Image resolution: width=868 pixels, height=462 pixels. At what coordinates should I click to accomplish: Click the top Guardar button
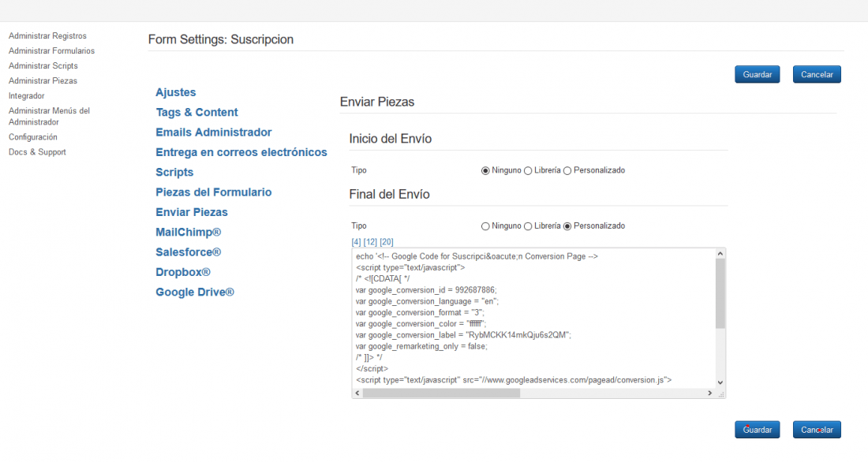(x=758, y=75)
